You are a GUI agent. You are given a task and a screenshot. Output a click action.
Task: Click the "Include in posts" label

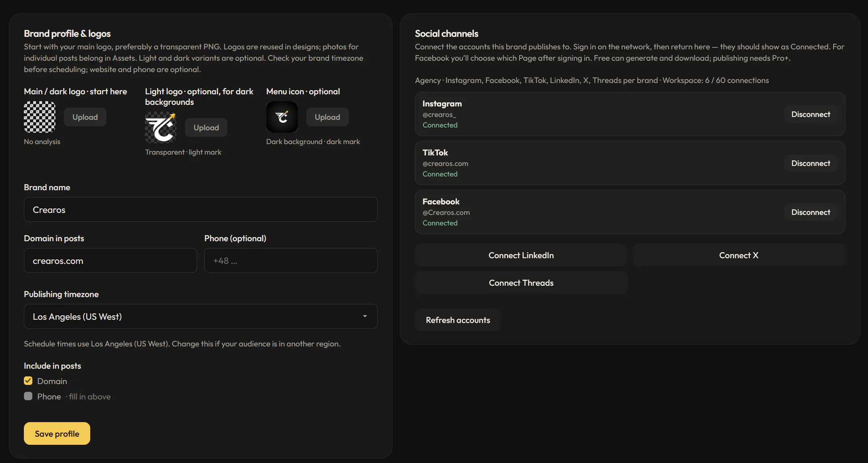click(53, 366)
